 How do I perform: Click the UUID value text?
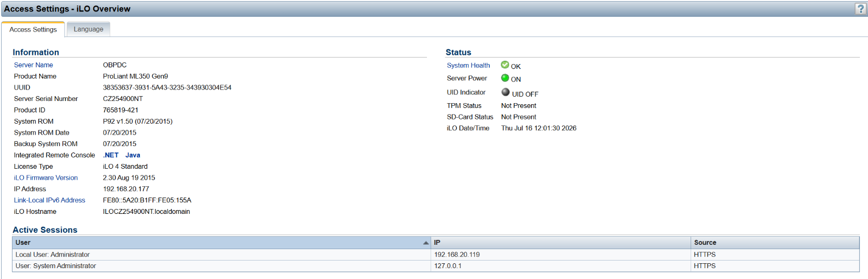tap(167, 87)
